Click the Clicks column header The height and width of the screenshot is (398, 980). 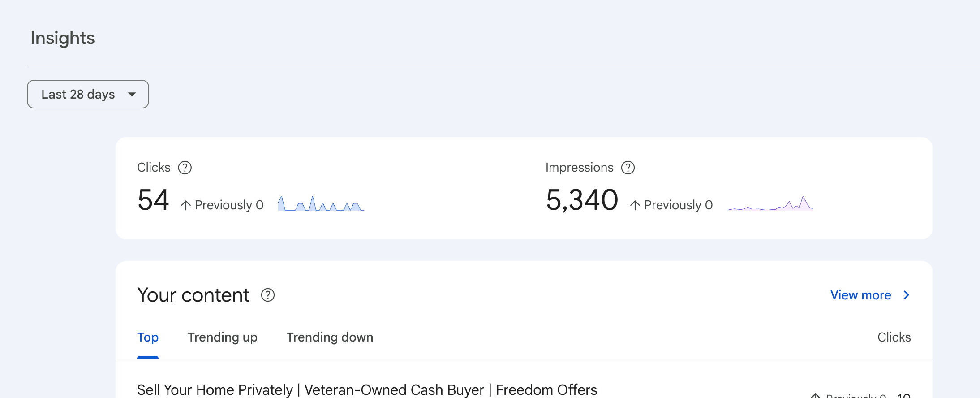(x=894, y=337)
